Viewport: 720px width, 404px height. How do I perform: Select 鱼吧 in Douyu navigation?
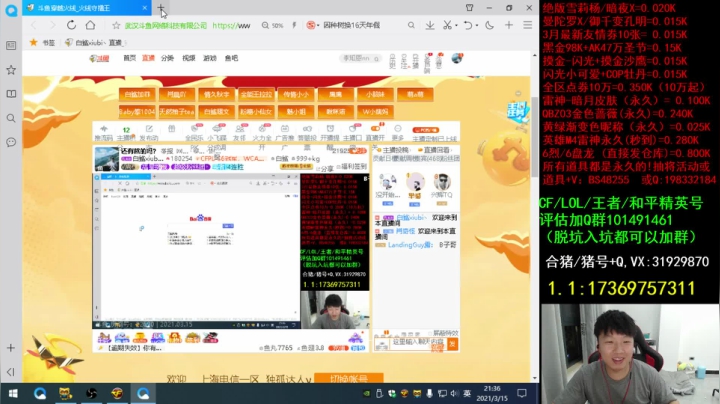(x=231, y=58)
